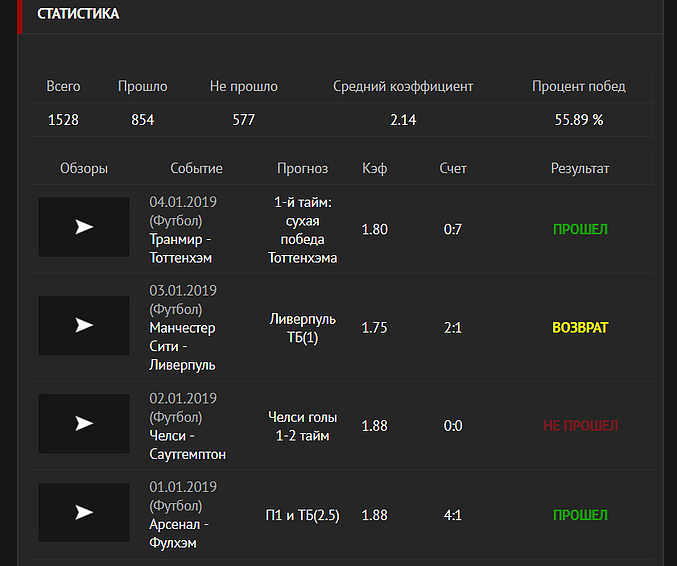677x566 pixels.
Task: Play the Арсенал - Фулхэм review video
Action: (84, 512)
